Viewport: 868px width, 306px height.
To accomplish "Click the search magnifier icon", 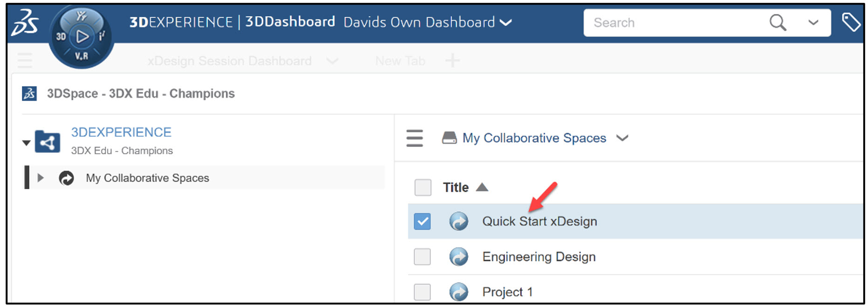I will coord(777,22).
